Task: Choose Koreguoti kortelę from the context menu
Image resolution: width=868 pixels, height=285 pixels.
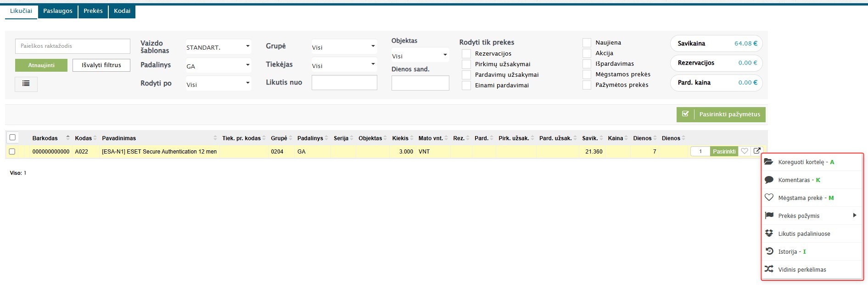Action: point(812,162)
